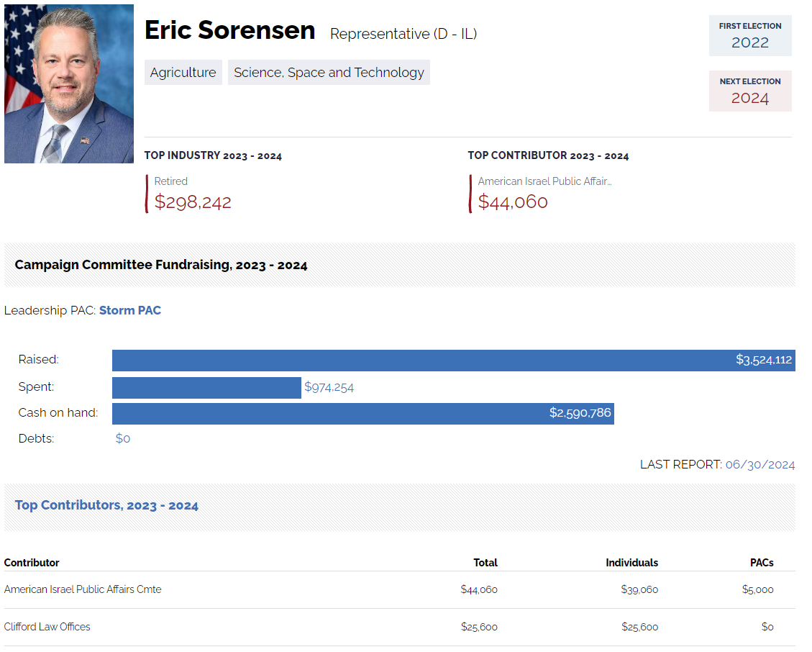812x652 pixels.
Task: Click the Individuals column header
Action: [x=631, y=563]
